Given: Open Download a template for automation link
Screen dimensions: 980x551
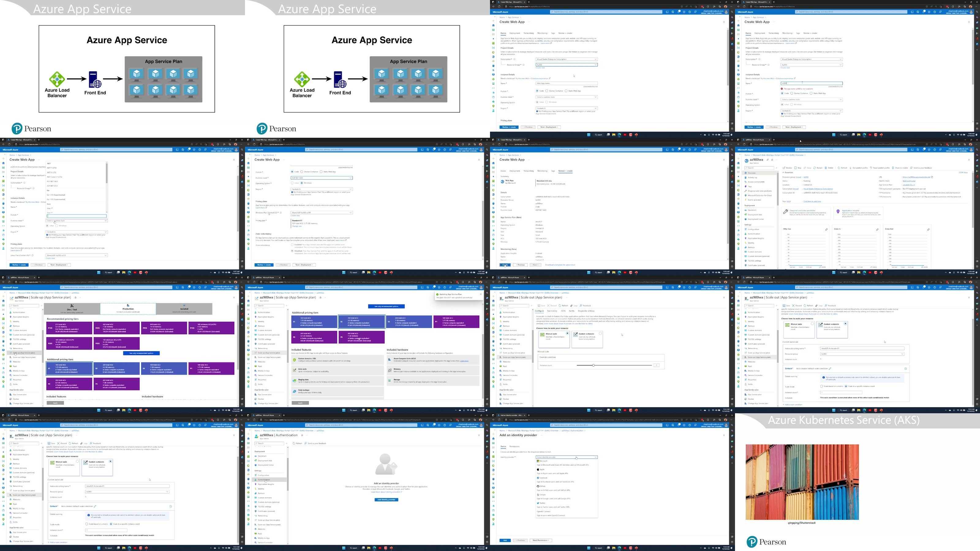Looking at the screenshot, I should click(x=560, y=265).
